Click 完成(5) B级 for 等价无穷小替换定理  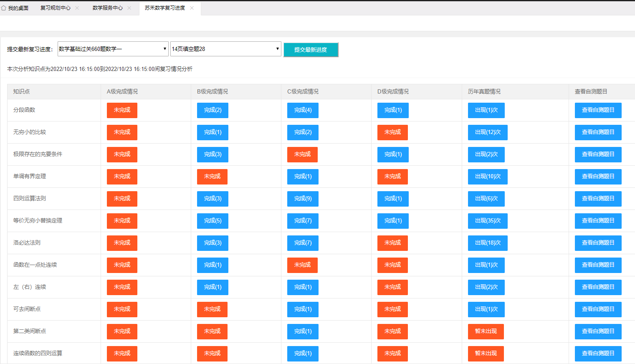pyautogui.click(x=213, y=221)
